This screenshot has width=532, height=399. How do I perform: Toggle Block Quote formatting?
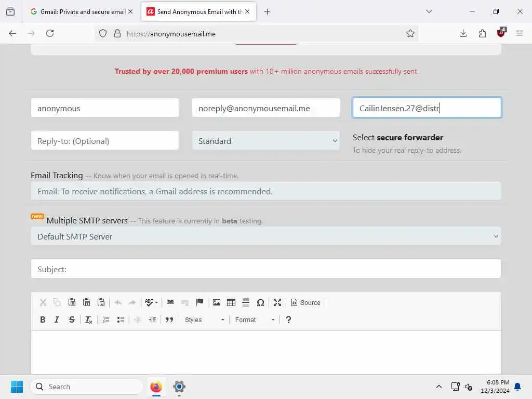[x=169, y=320]
